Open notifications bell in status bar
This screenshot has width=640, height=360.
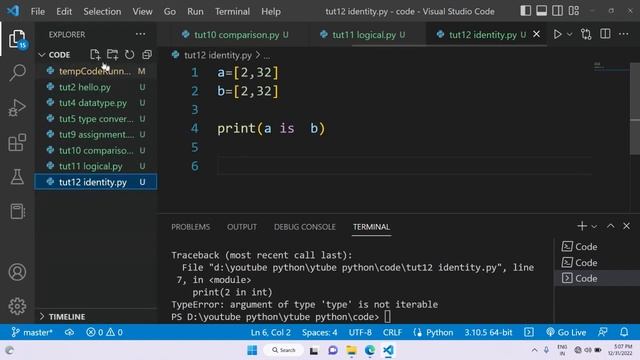click(x=624, y=332)
